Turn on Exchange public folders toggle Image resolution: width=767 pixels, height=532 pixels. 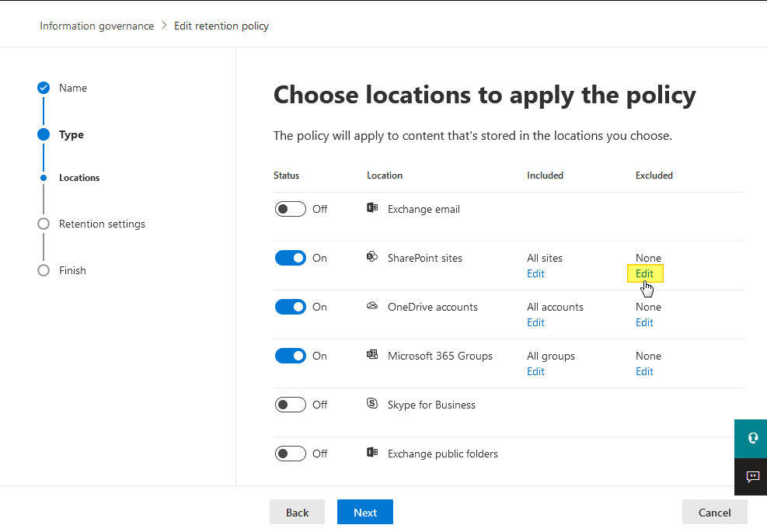click(291, 454)
